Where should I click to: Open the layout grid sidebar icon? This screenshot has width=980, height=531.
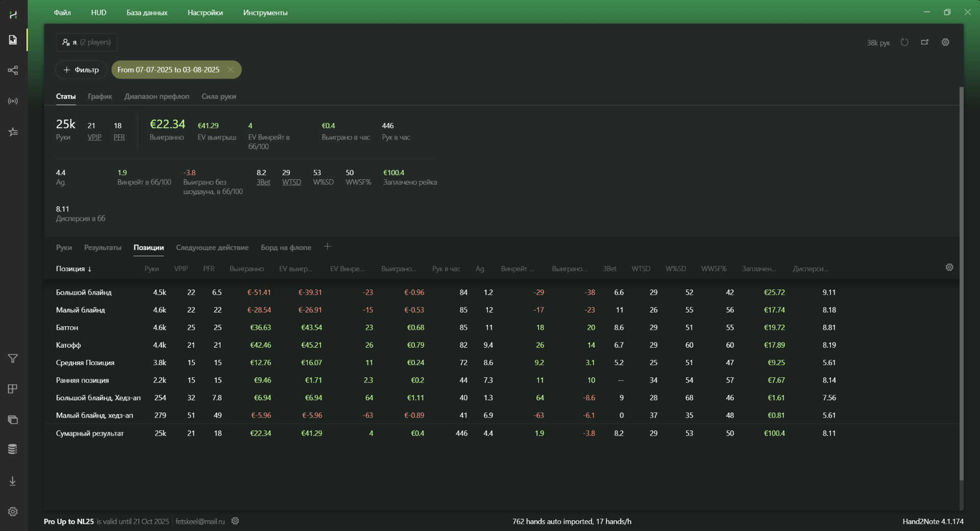[x=13, y=389]
